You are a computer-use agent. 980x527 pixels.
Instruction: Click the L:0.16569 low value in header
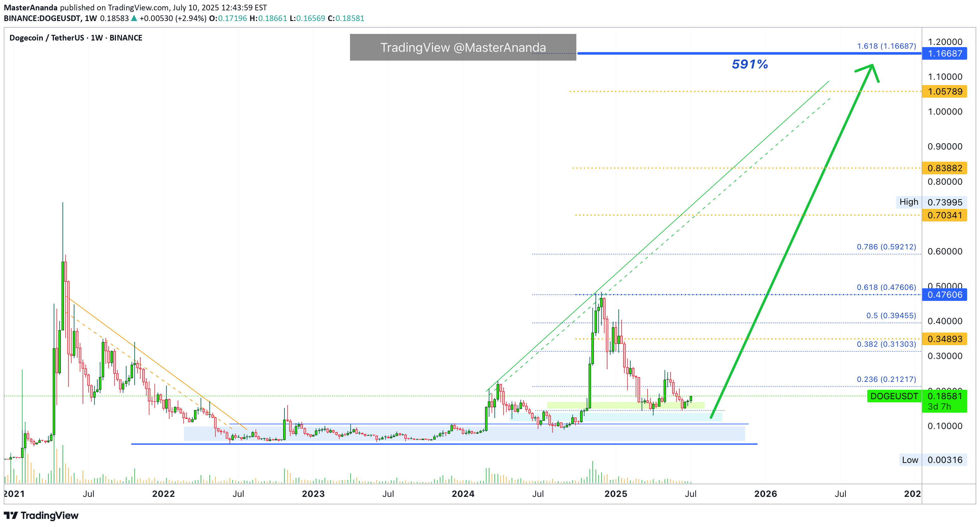tap(307, 18)
